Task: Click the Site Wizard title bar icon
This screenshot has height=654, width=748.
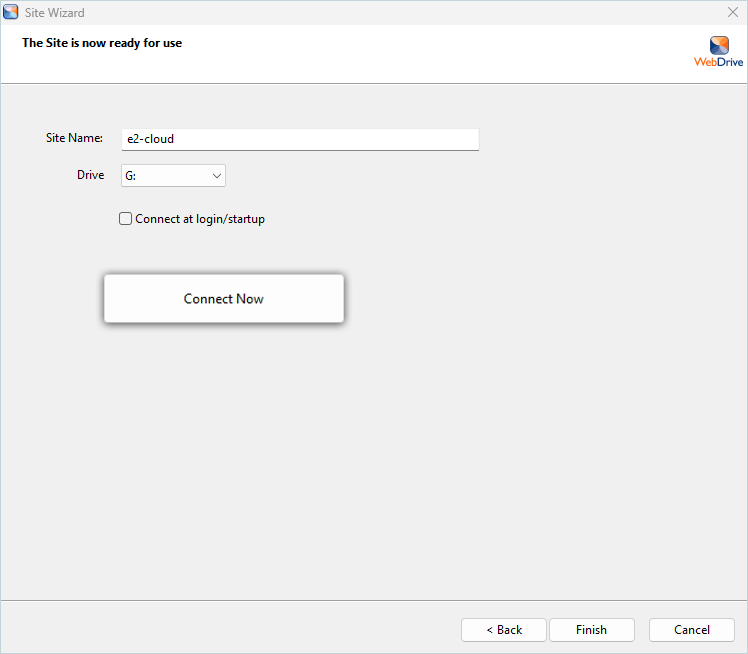Action: (x=11, y=12)
